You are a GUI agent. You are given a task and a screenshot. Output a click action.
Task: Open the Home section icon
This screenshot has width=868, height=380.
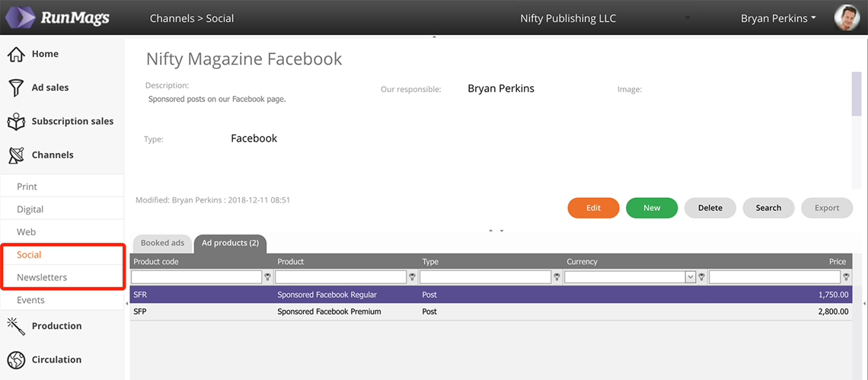pyautogui.click(x=17, y=54)
